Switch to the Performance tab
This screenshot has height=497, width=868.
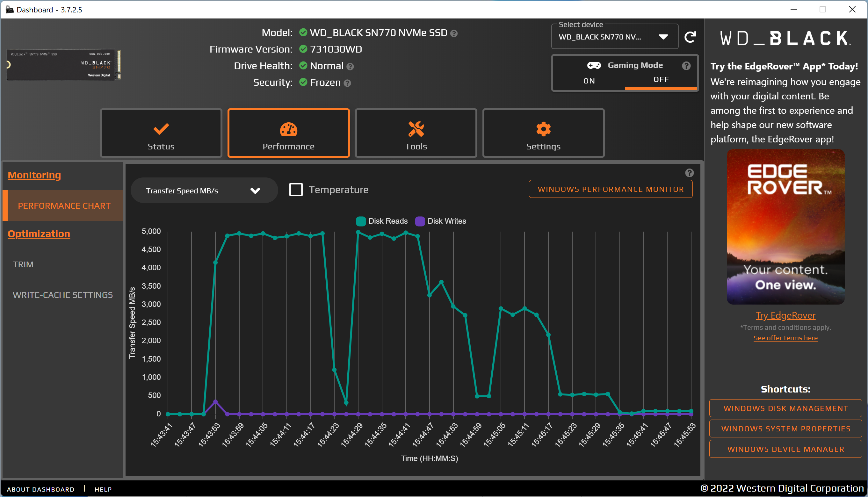(288, 133)
